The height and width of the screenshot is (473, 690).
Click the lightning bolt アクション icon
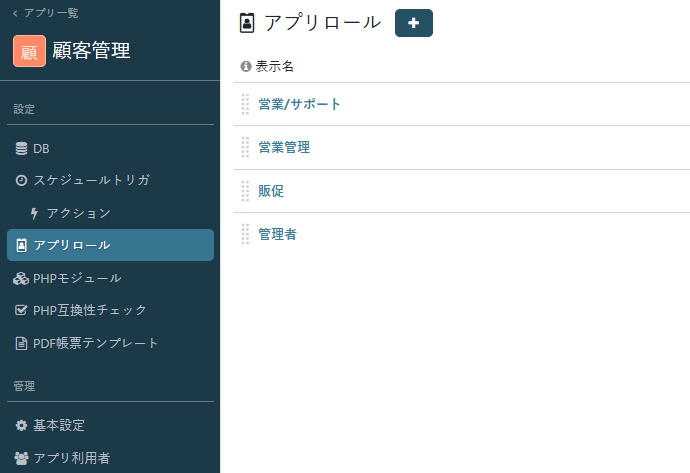(35, 213)
